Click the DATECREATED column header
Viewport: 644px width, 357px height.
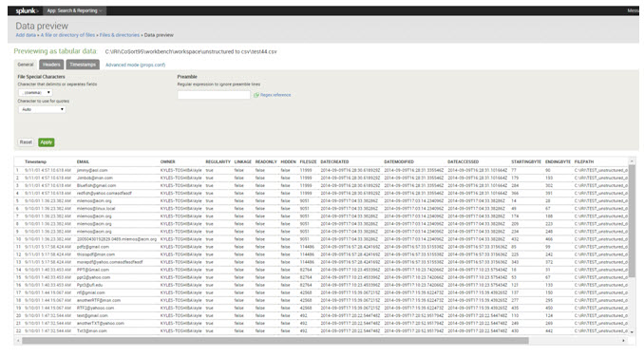click(x=334, y=161)
